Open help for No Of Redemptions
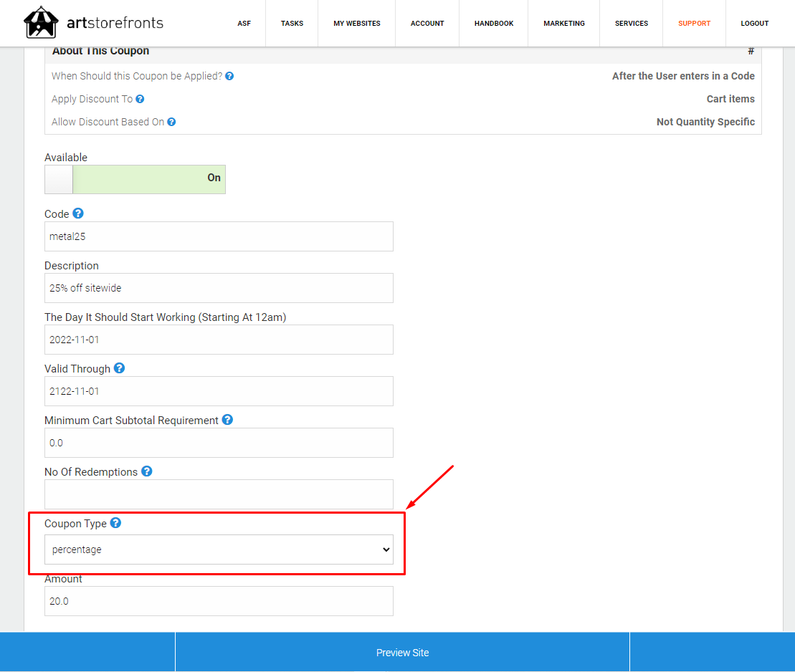 coord(146,471)
